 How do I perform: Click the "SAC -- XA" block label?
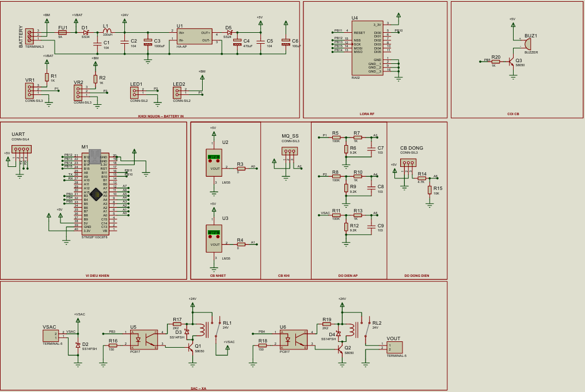click(x=198, y=389)
